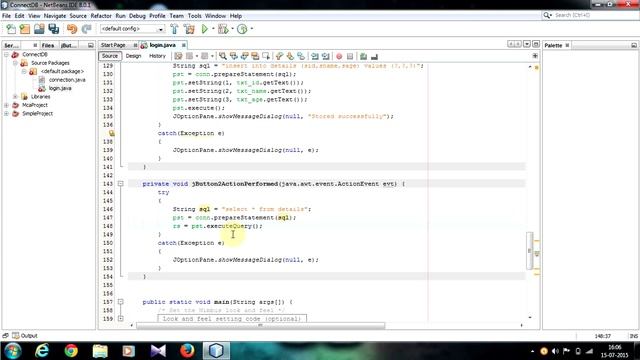The width and height of the screenshot is (640, 360).
Task: Click the Previous Bookmark icon
Action: pyautogui.click(x=279, y=56)
